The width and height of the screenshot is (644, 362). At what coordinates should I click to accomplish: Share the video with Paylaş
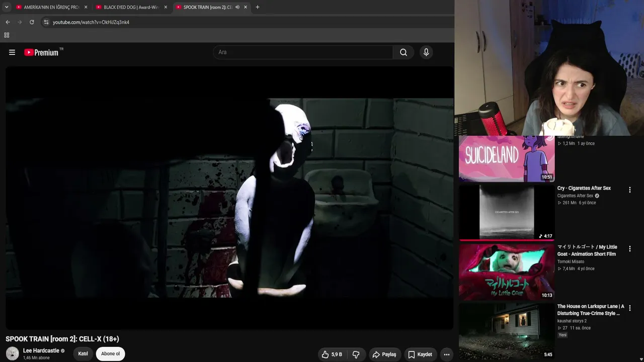coord(384,354)
